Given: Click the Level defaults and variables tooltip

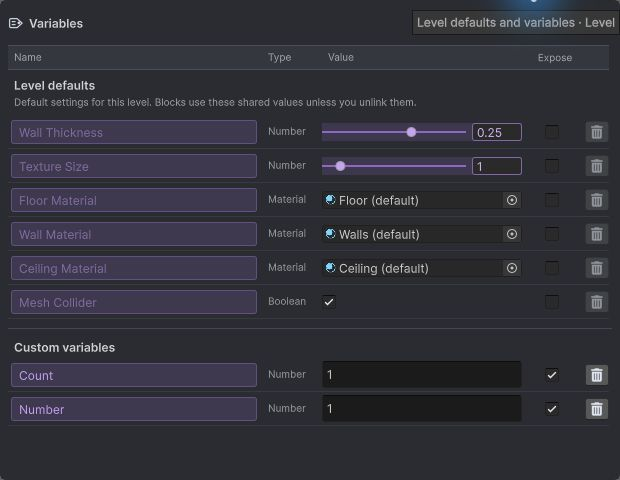Looking at the screenshot, I should point(516,23).
